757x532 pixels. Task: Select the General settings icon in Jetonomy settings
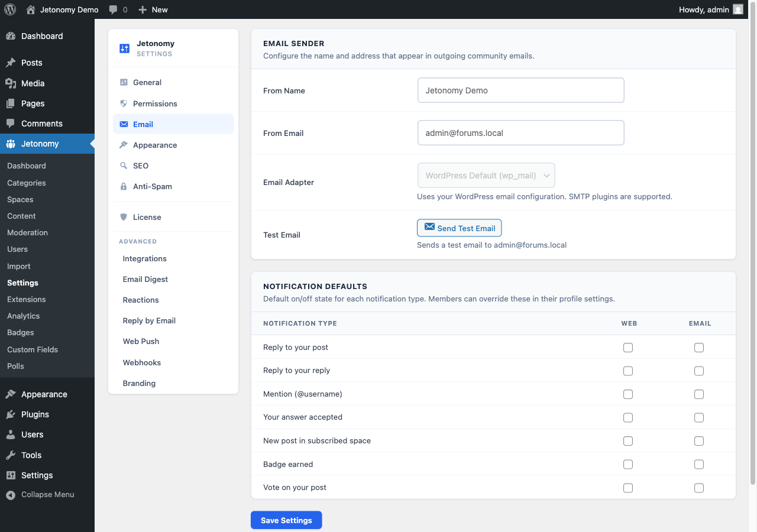pos(124,83)
